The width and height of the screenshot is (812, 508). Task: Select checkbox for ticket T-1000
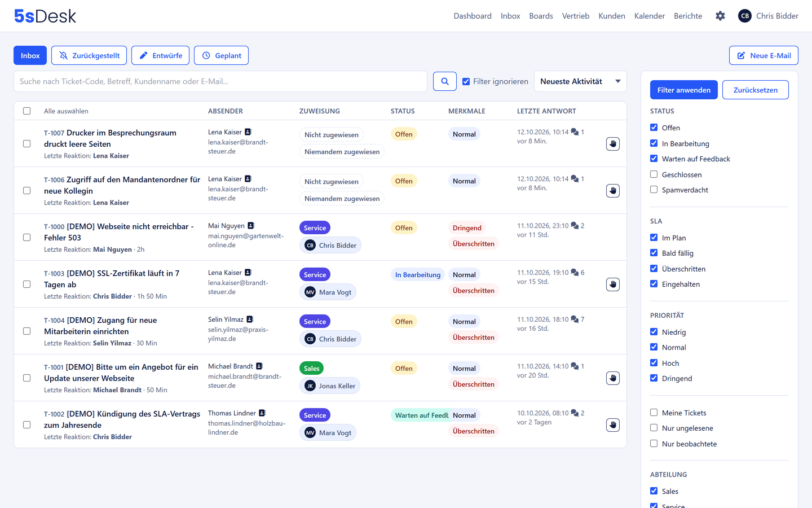(27, 238)
